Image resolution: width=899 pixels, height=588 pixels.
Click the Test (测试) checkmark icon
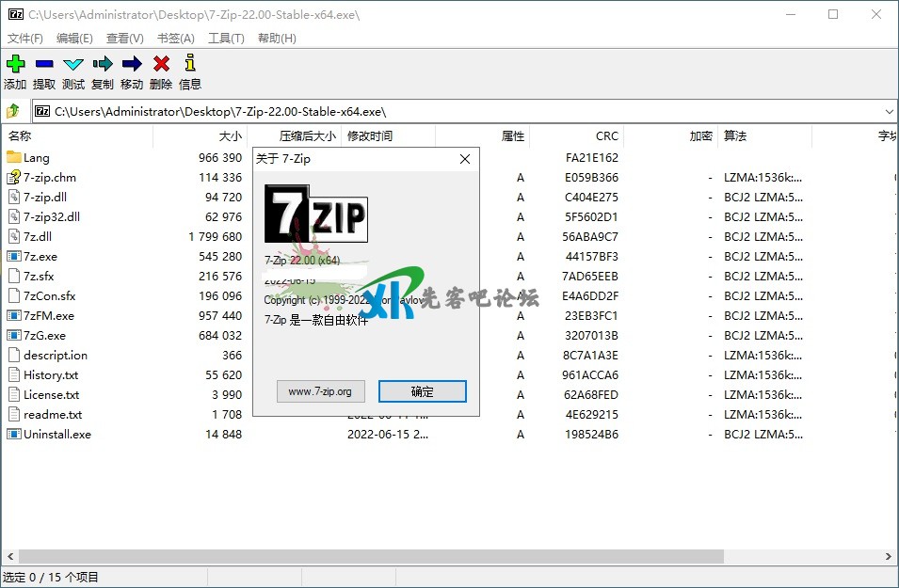click(x=73, y=64)
